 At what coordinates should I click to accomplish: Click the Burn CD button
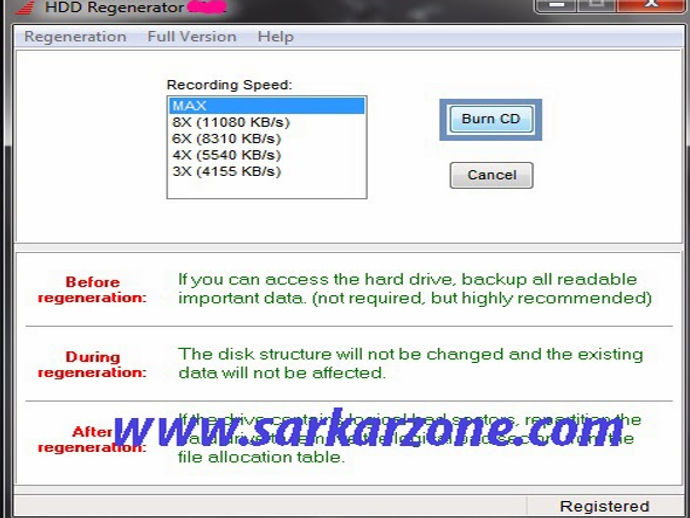[491, 119]
